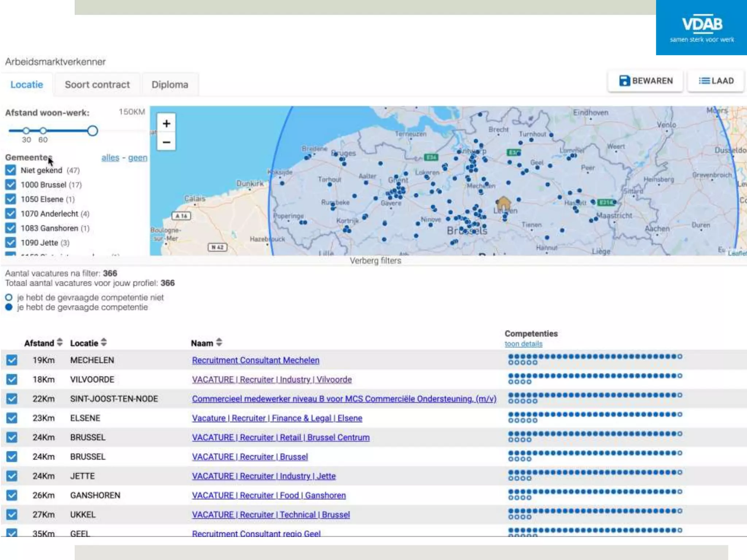Click the 150KM distance slider handle

[93, 131]
